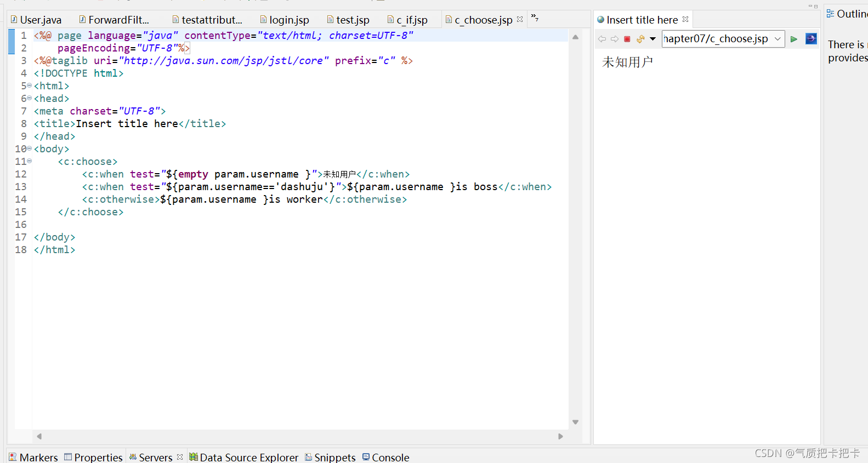This screenshot has width=868, height=463.
Task: Switch to the login.jsp editor tab
Action: point(285,20)
